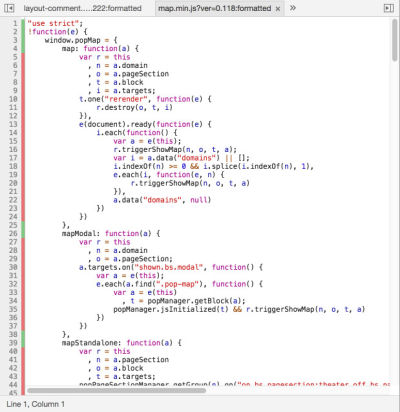
Task: Click line number 1 in gutter
Action: coord(15,23)
